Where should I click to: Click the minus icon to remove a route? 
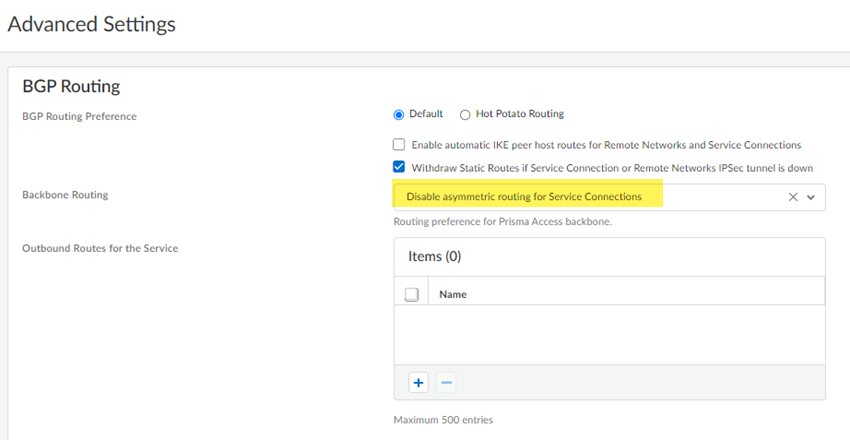coord(446,382)
